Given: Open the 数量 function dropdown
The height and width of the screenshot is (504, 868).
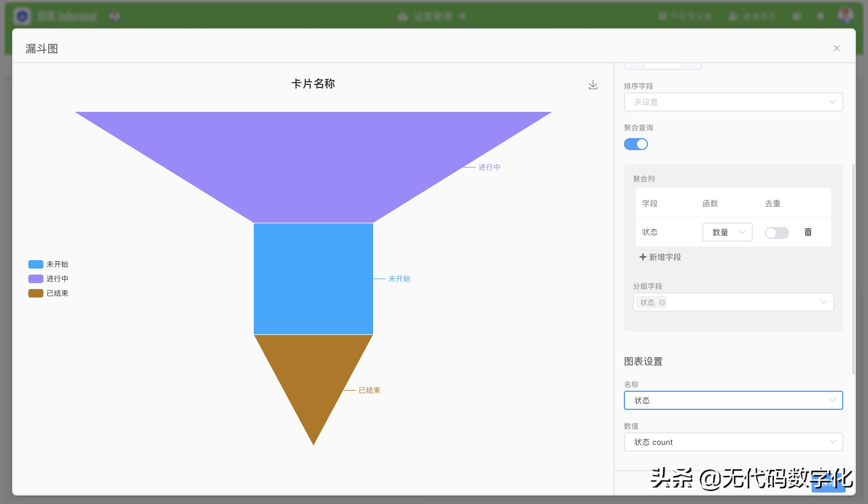Looking at the screenshot, I should pos(727,232).
